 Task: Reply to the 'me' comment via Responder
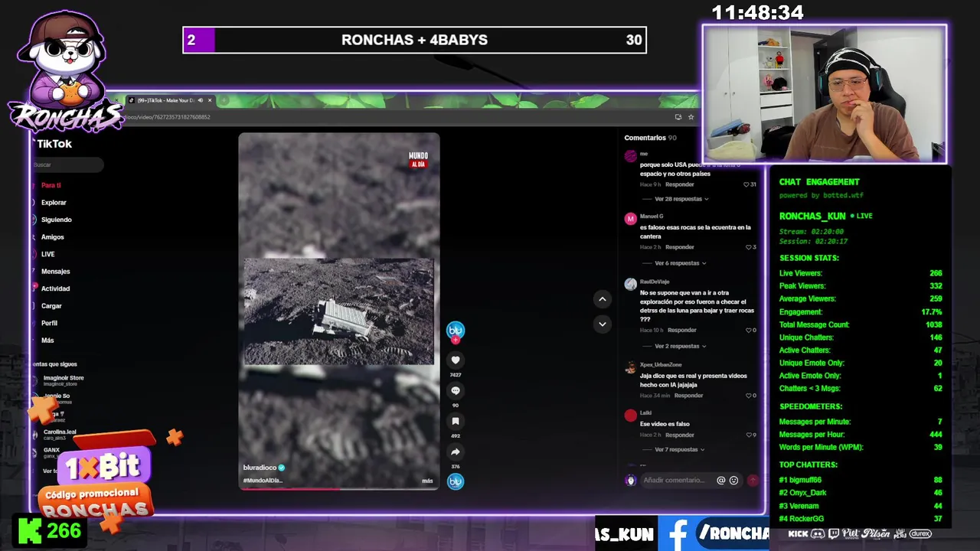click(679, 184)
